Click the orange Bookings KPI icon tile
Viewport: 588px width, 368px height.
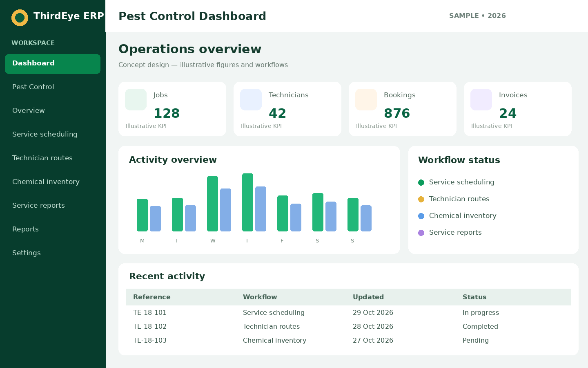tap(366, 99)
